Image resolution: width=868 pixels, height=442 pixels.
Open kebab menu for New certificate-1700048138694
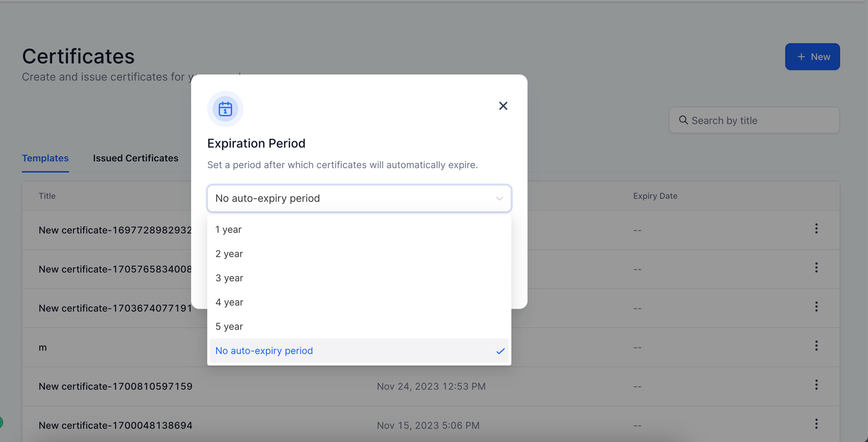(816, 424)
